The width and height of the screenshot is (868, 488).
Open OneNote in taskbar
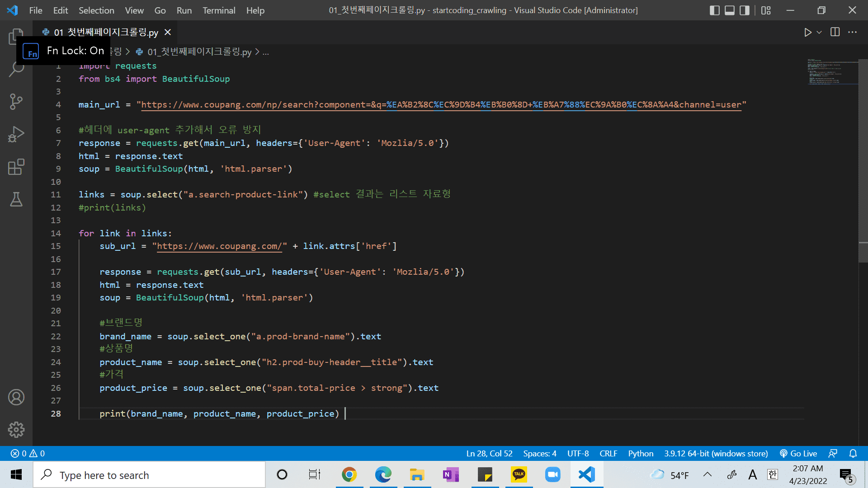(451, 475)
